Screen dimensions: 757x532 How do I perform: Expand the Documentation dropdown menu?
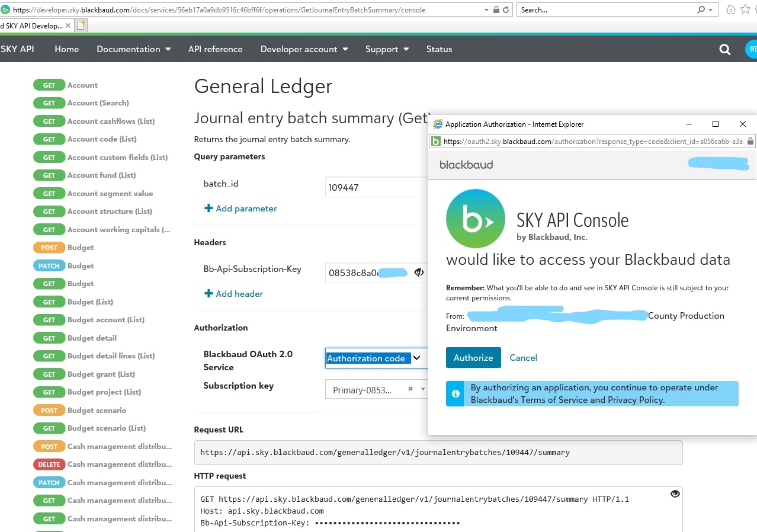[134, 49]
